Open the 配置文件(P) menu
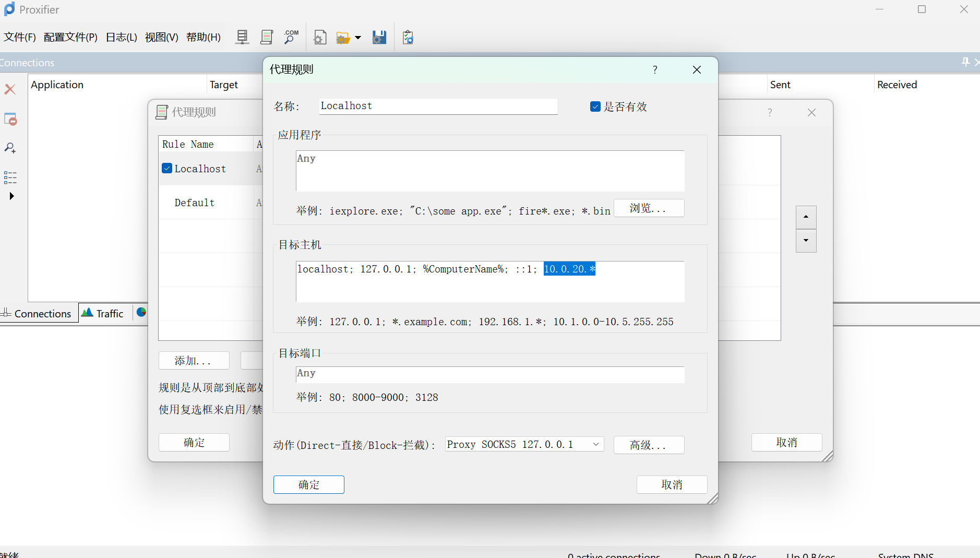This screenshot has width=980, height=558. pos(70,37)
